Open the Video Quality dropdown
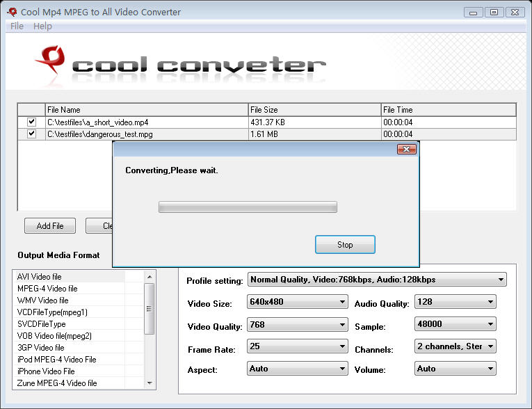This screenshot has height=409, width=532. pos(297,325)
